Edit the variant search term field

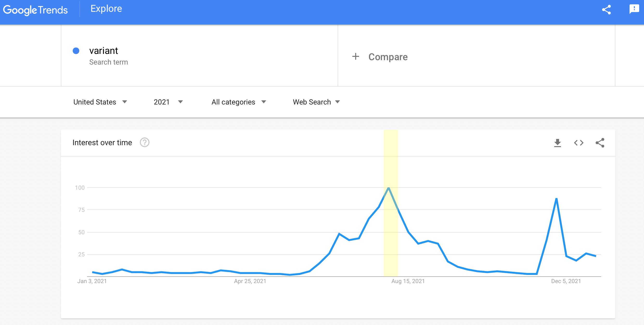click(103, 51)
